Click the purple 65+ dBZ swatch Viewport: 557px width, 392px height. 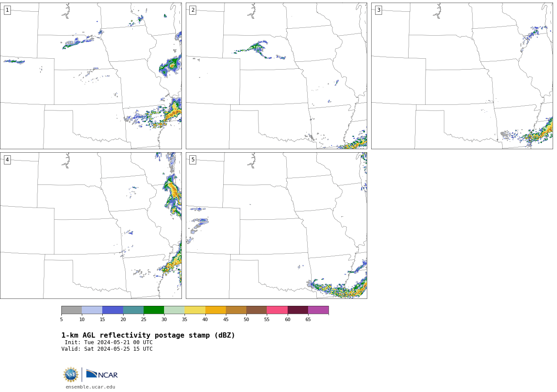[x=318, y=310]
